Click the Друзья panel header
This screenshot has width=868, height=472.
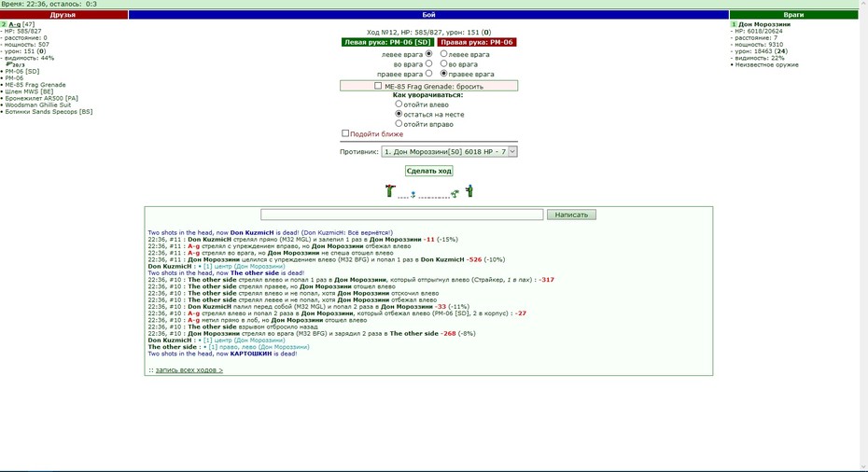click(63, 15)
